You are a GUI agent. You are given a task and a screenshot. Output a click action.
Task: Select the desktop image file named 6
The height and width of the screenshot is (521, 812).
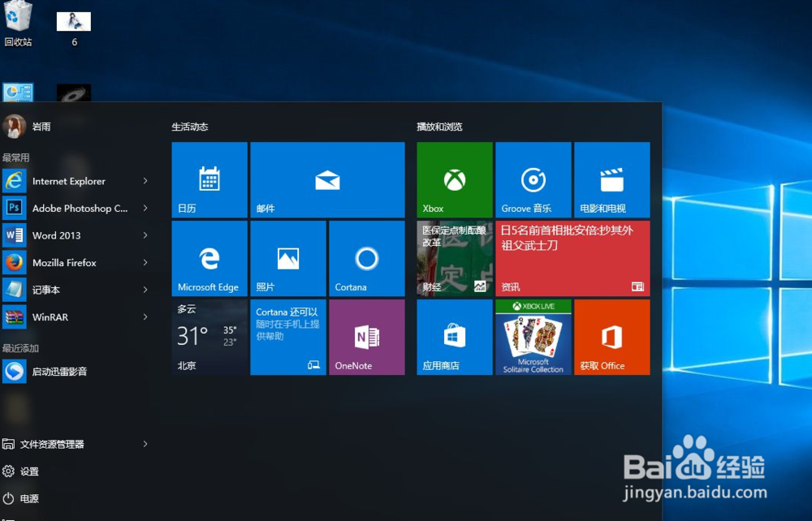(x=74, y=29)
